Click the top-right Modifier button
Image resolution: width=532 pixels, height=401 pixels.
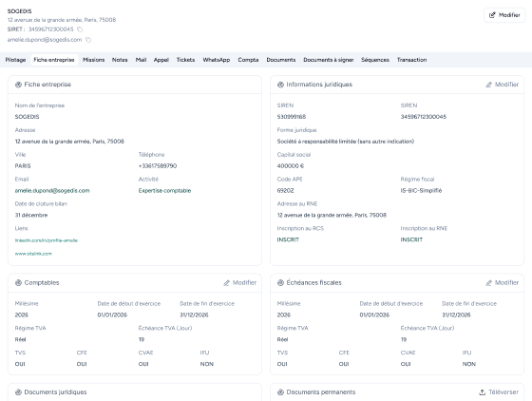click(x=504, y=15)
